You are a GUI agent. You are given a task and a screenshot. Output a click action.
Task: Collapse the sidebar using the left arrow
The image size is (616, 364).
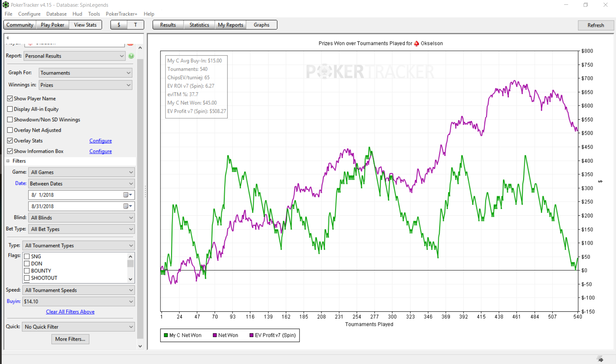[x=7, y=38]
